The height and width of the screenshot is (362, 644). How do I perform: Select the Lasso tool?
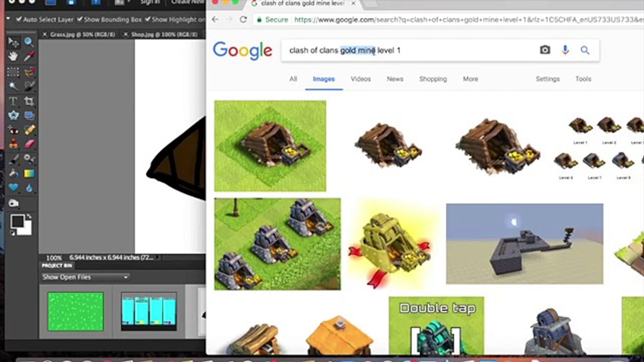pos(29,72)
